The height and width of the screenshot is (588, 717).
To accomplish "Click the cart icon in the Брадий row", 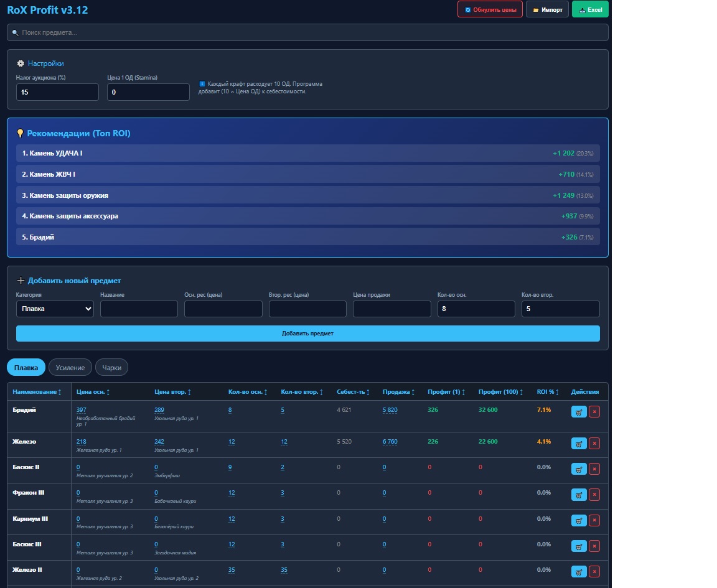I will (579, 411).
